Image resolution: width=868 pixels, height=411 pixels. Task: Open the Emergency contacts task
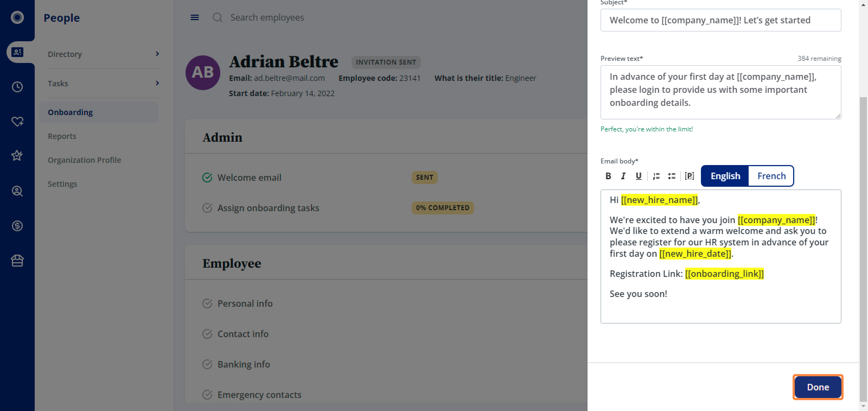click(x=259, y=394)
